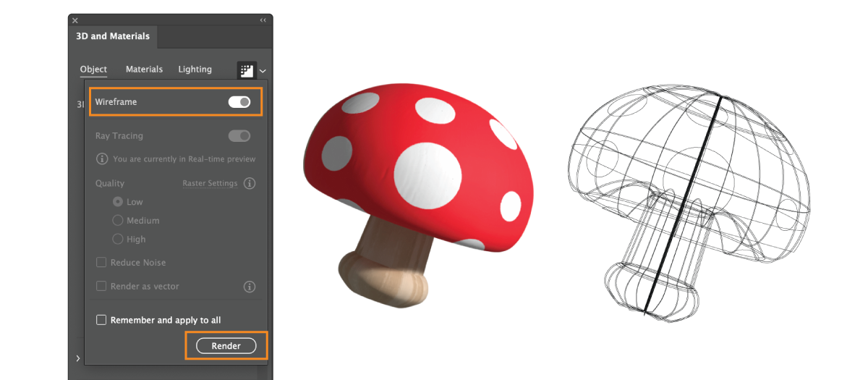Switch to the Object tab
868x380 pixels.
93,69
